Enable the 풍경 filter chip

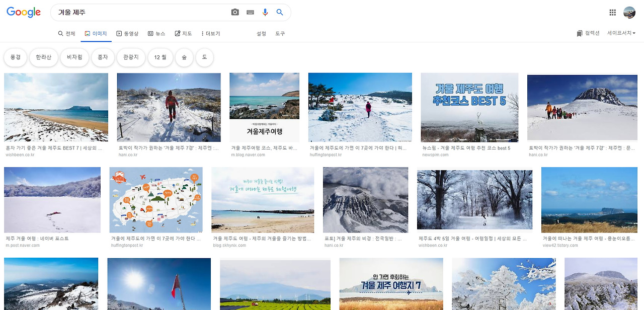pyautogui.click(x=15, y=57)
